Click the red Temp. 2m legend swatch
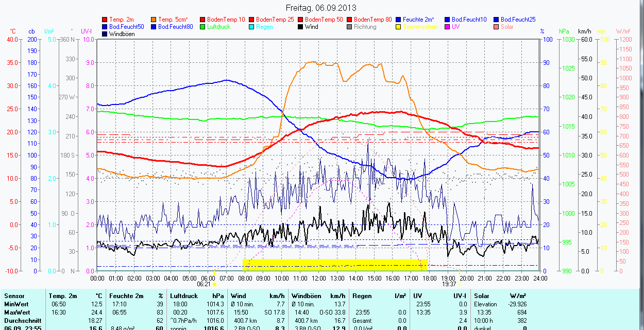The image size is (644, 330). pyautogui.click(x=105, y=20)
